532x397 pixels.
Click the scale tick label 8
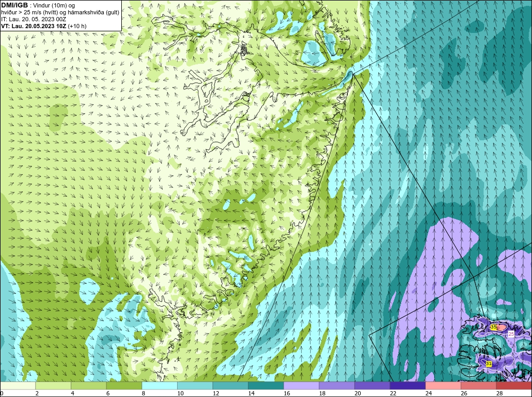(144, 393)
